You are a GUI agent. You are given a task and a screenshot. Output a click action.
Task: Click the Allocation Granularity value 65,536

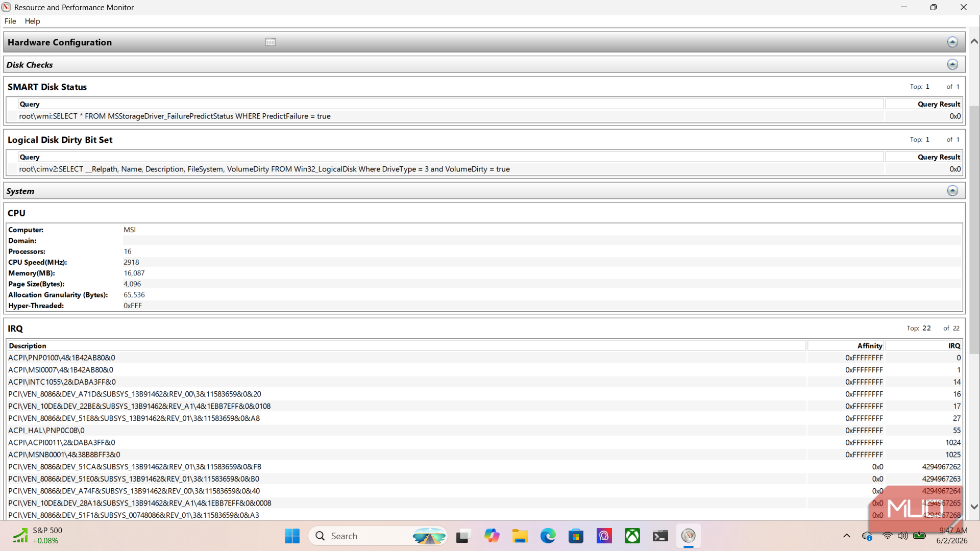pyautogui.click(x=134, y=295)
